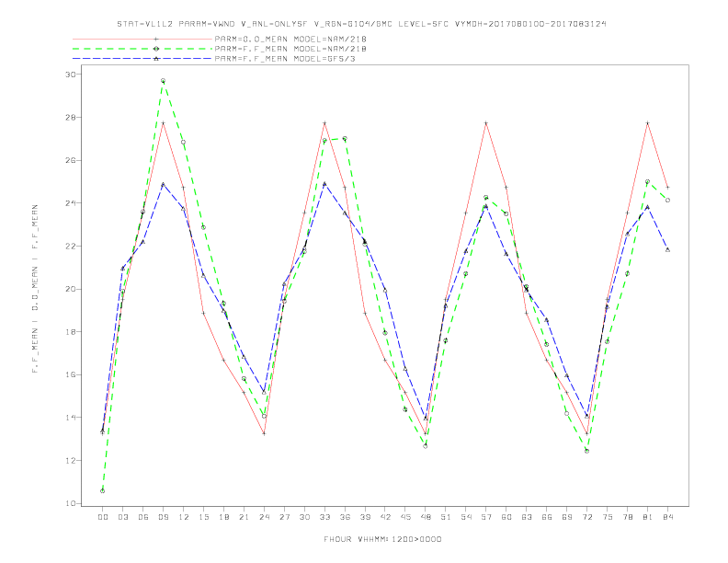
Task: Click x-axis forecast hour label 42
Action: [x=385, y=517]
